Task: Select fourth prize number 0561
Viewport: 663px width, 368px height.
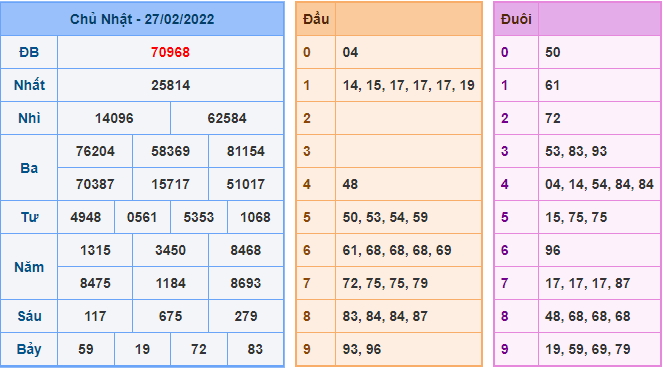Action: tap(142, 217)
